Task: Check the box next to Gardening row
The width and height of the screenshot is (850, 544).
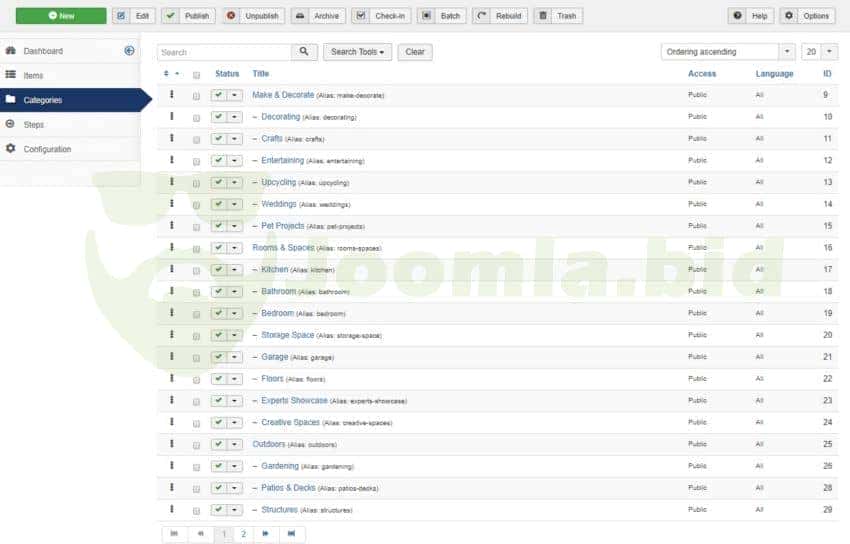Action: tap(196, 467)
